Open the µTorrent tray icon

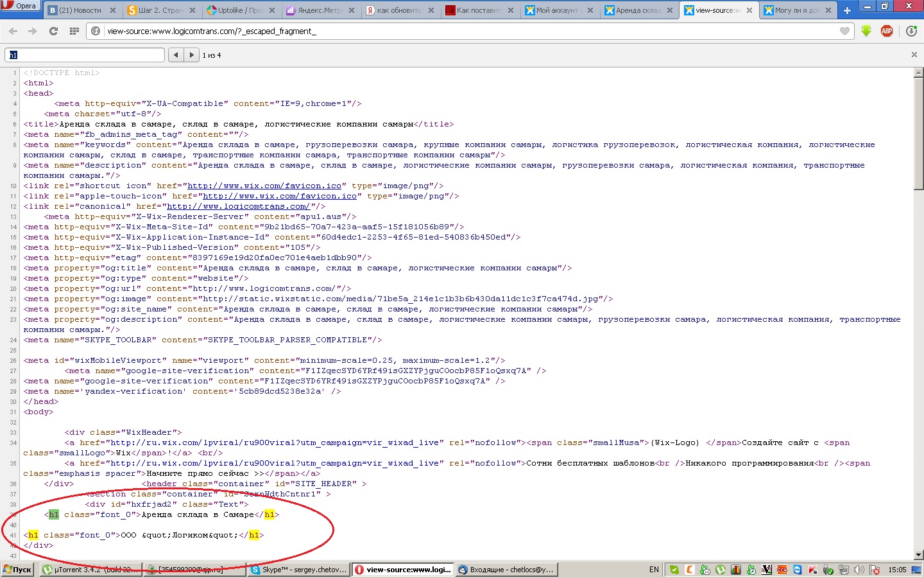point(721,569)
